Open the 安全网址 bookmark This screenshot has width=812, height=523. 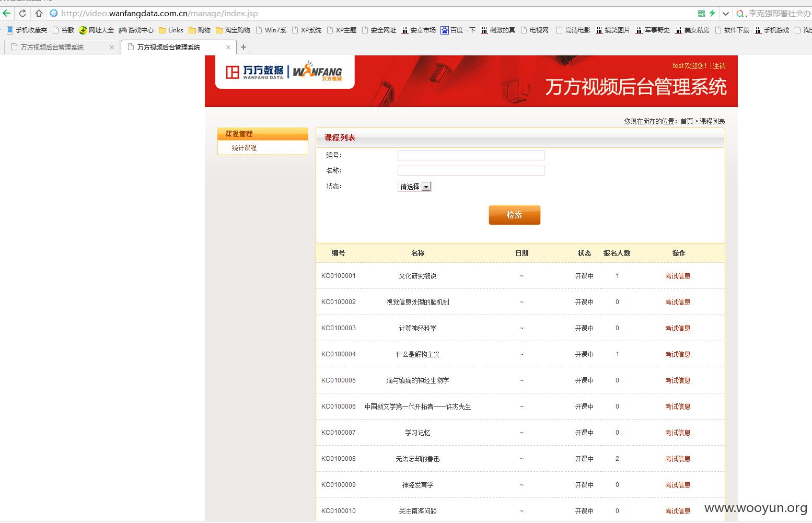379,30
